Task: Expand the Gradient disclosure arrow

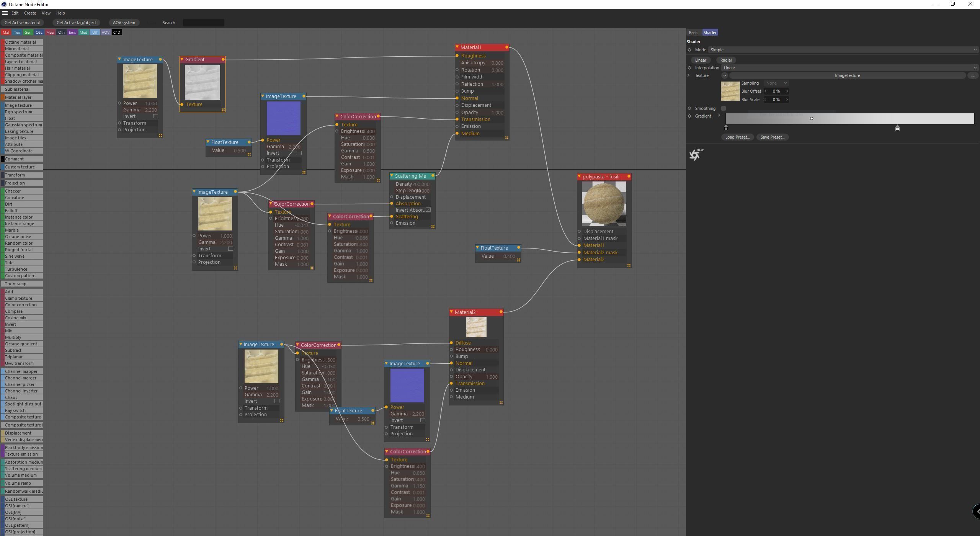Action: pos(719,116)
